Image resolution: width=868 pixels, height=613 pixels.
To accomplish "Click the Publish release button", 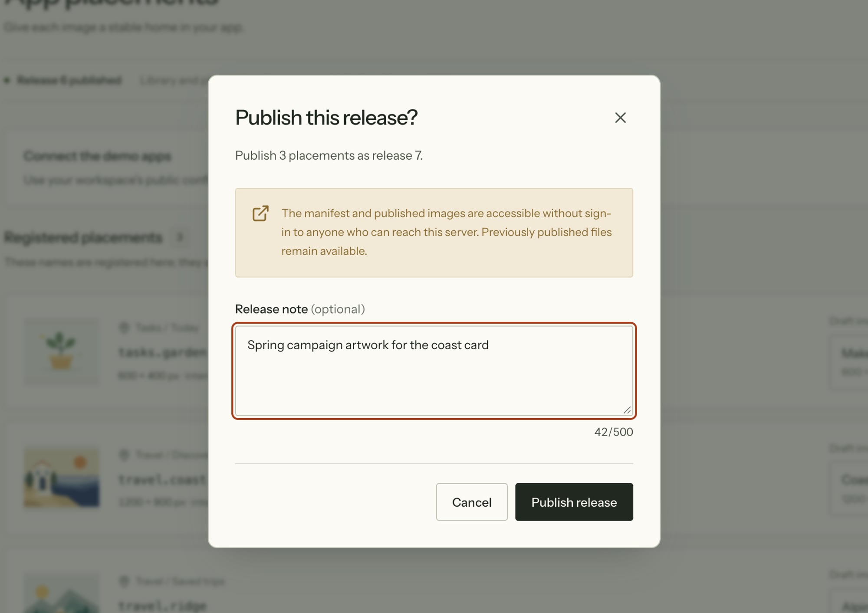I will coord(574,502).
